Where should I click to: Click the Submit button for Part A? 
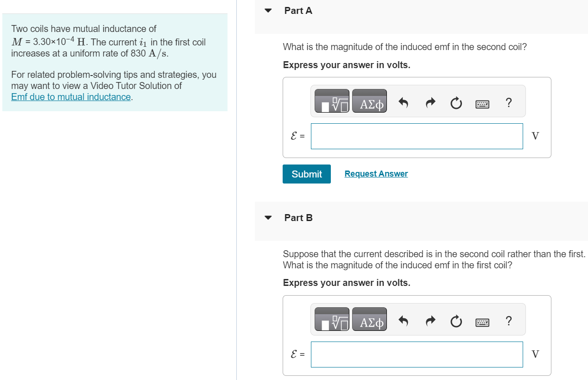pos(307,174)
